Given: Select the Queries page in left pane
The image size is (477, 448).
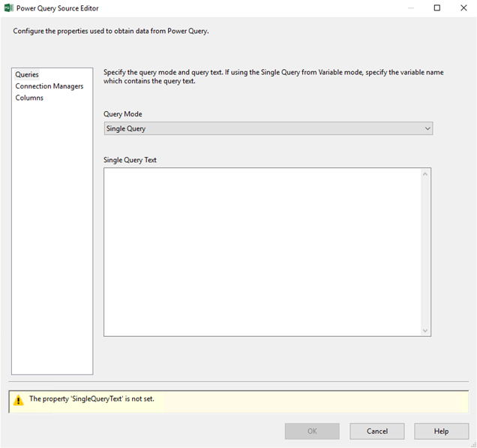Looking at the screenshot, I should coord(27,74).
